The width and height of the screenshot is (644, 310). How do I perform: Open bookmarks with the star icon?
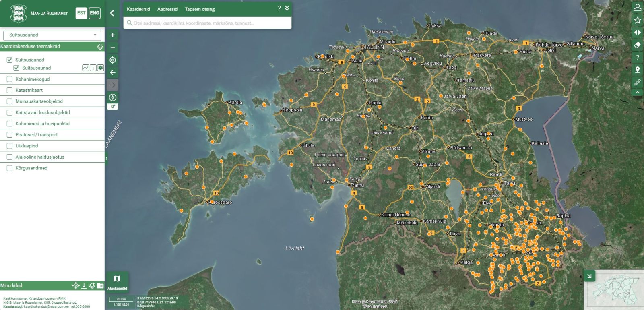[637, 20]
